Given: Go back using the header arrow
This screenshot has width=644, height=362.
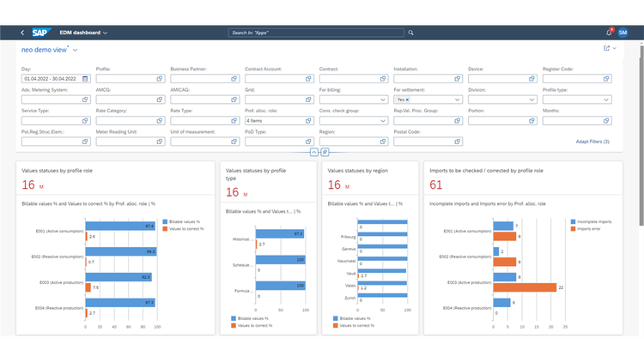Looking at the screenshot, I should pos(22,33).
